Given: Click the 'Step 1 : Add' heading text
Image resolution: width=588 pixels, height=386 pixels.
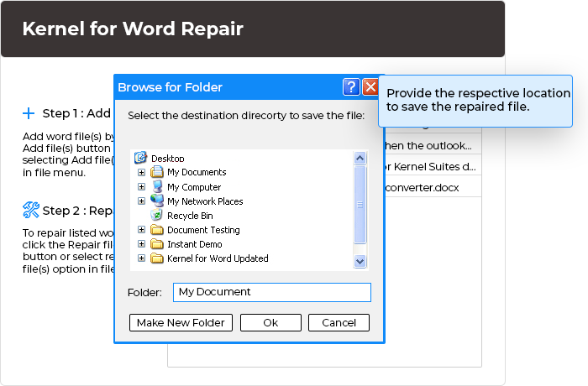Looking at the screenshot, I should point(76,113).
